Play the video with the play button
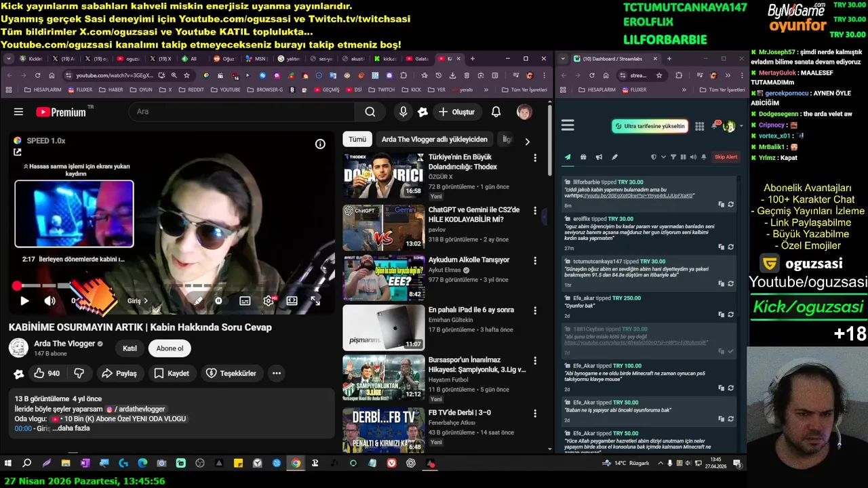Screen dimensions: 868x488 tap(24, 301)
